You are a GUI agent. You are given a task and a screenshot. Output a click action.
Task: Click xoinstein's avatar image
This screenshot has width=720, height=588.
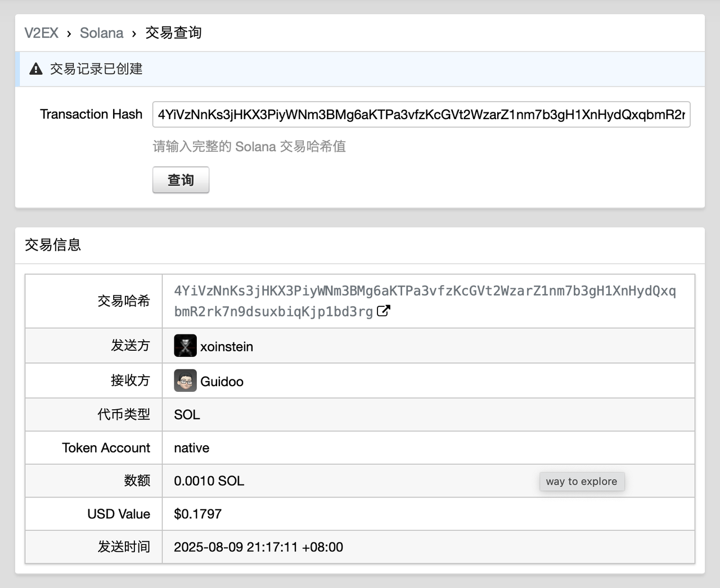point(185,346)
